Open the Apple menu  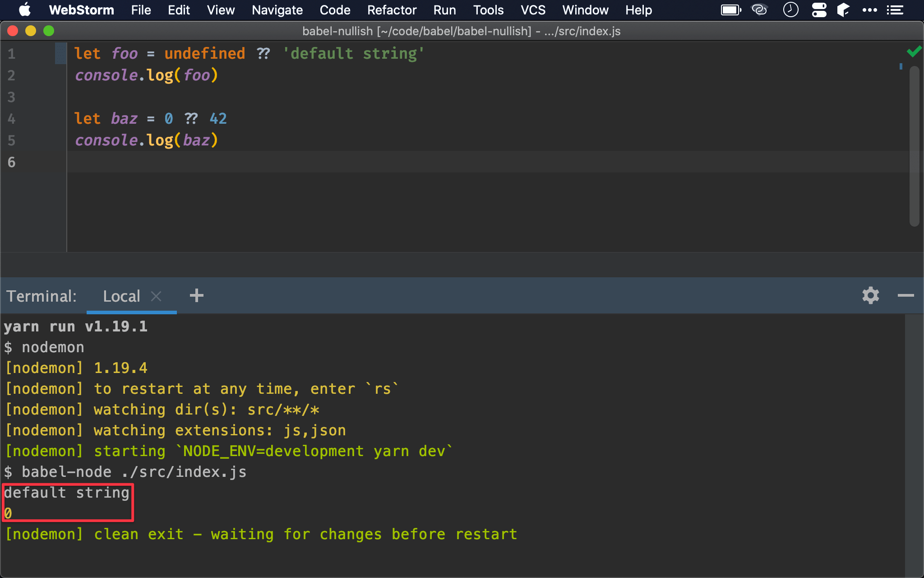pyautogui.click(x=25, y=10)
